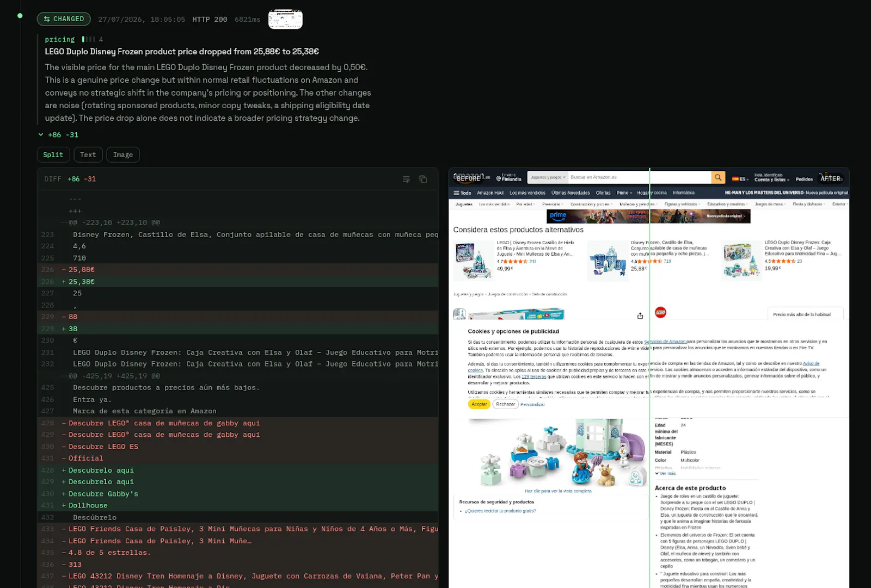The width and height of the screenshot is (871, 588).
Task: Open the '¿Quieres reciclar tu producto gratis?' link
Action: (x=500, y=511)
